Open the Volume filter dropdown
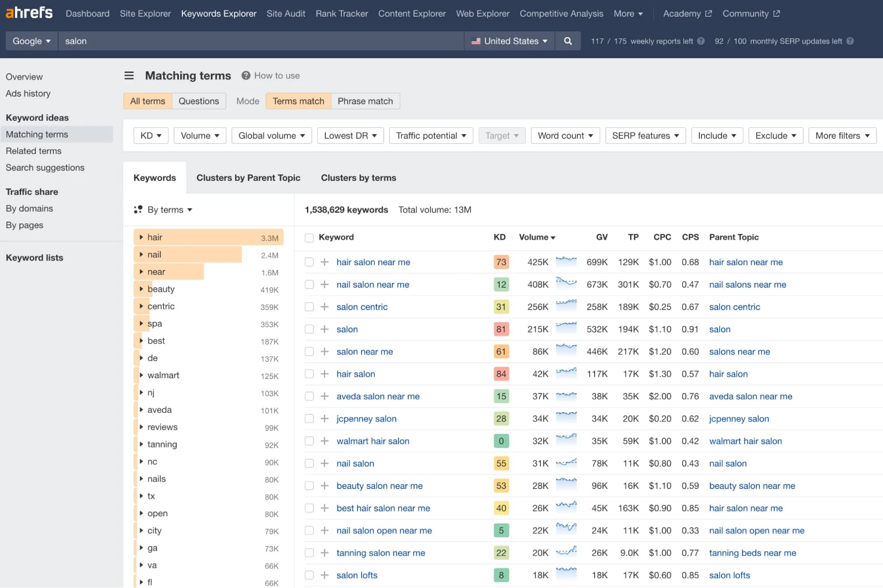 (200, 135)
